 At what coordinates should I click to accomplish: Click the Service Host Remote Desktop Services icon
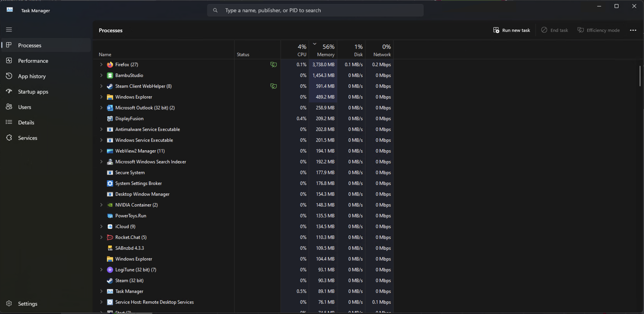pos(110,302)
